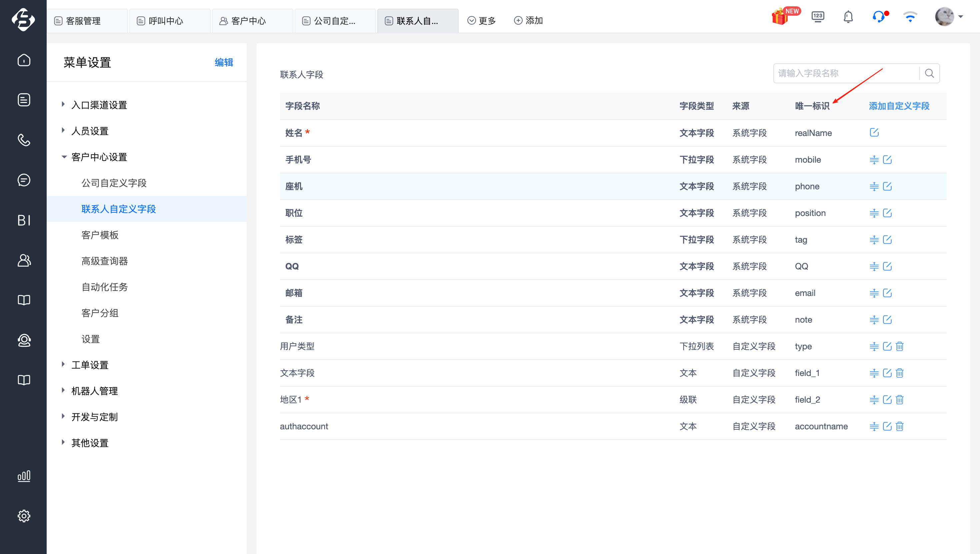
Task: Click sort icon on 手机号 row
Action: click(874, 160)
